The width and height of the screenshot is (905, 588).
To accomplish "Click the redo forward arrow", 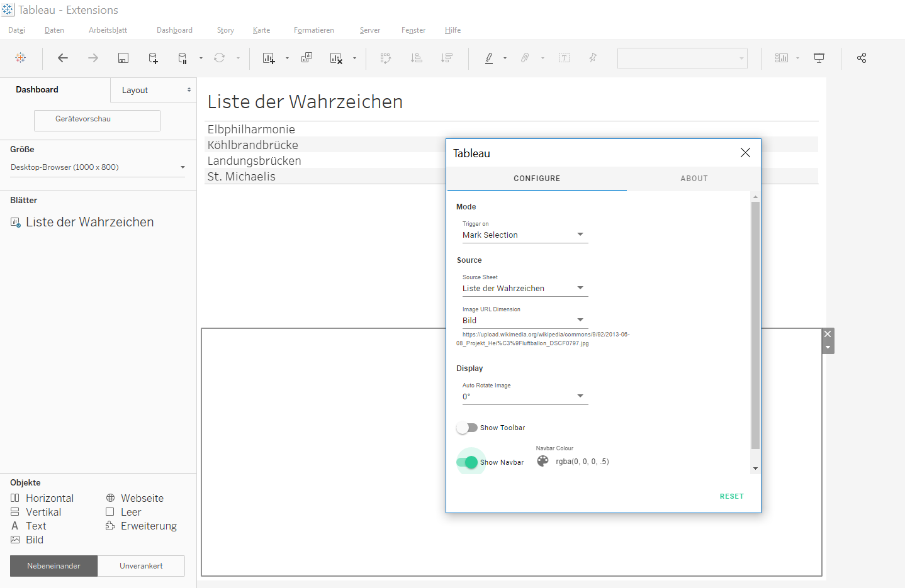I will click(93, 58).
